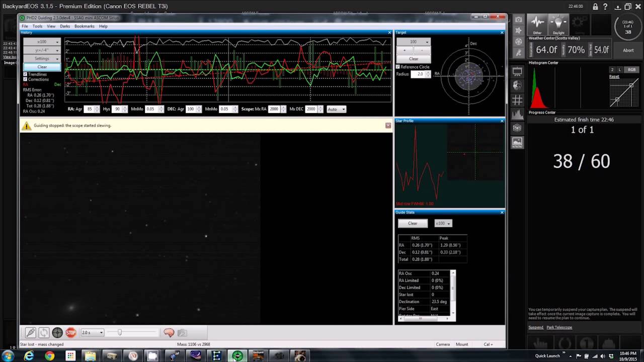Stop guiding with the red STOP icon

pyautogui.click(x=71, y=333)
